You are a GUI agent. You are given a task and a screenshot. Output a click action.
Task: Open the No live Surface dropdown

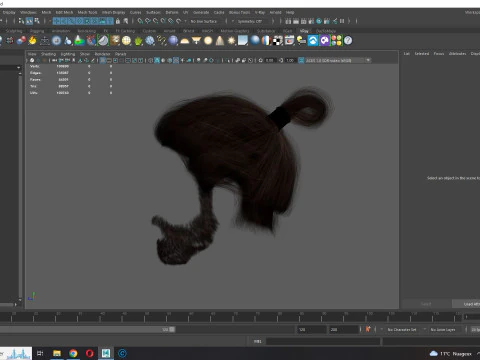pos(204,21)
